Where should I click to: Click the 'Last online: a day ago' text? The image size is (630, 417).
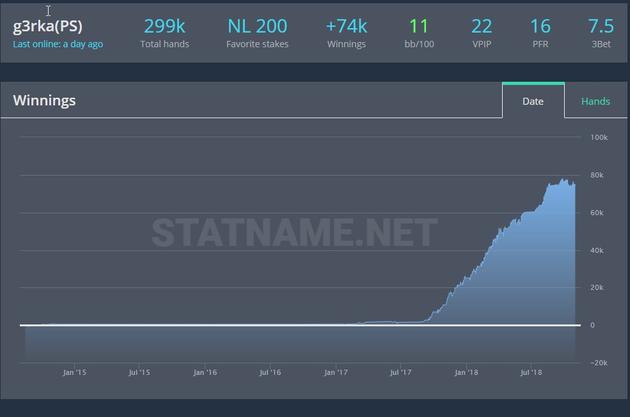pyautogui.click(x=58, y=44)
